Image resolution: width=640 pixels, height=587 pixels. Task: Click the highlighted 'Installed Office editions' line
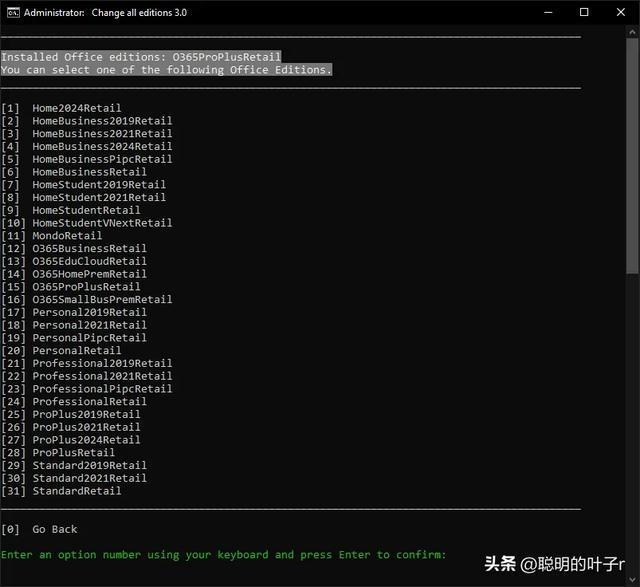point(141,57)
